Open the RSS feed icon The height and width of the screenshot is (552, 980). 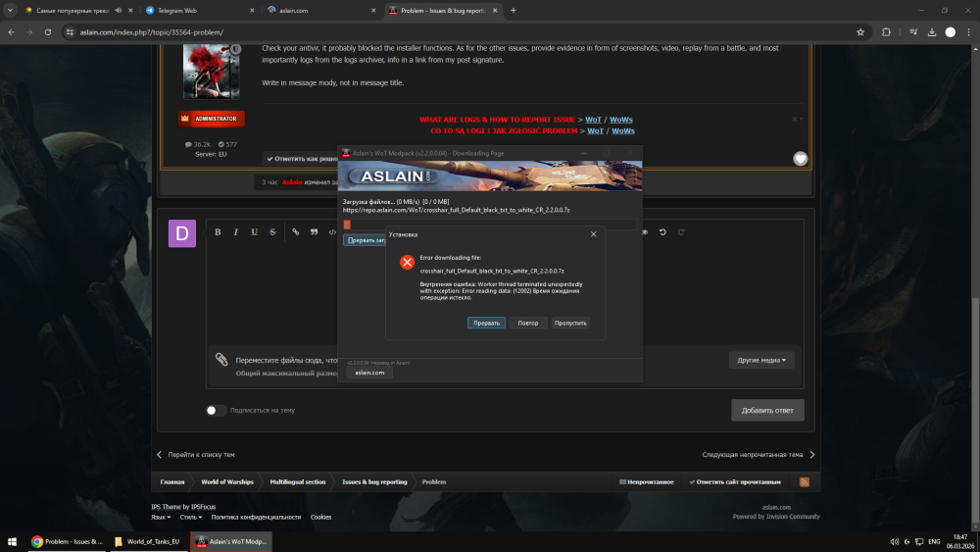[x=805, y=482]
